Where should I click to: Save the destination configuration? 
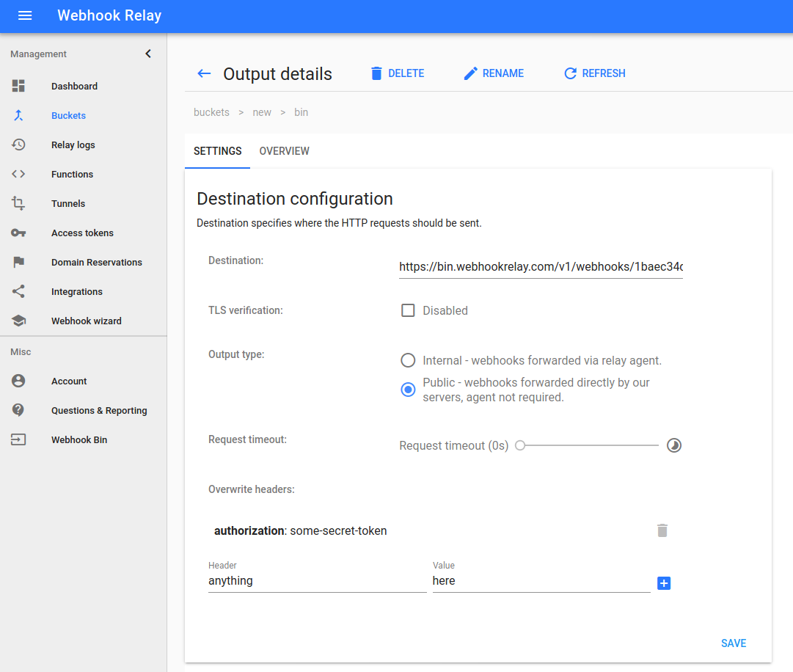[734, 643]
